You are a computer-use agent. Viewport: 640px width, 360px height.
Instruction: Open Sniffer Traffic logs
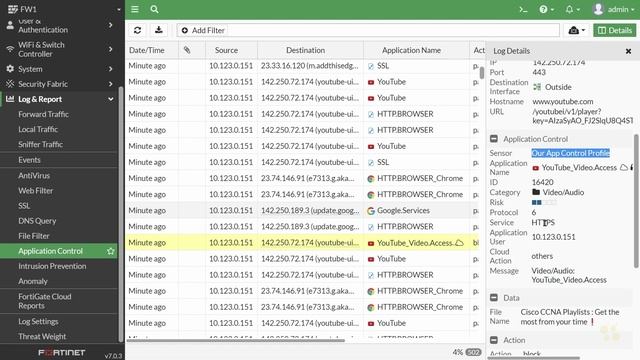pos(40,144)
